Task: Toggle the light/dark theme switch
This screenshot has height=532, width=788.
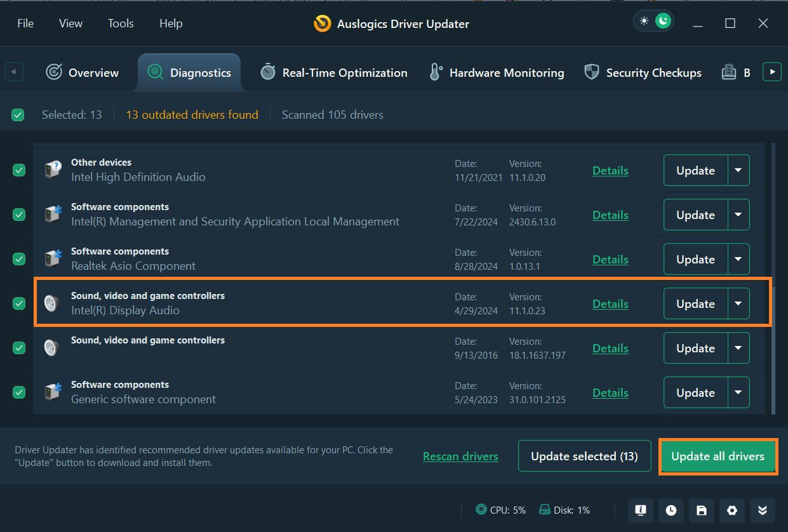Action: (654, 22)
